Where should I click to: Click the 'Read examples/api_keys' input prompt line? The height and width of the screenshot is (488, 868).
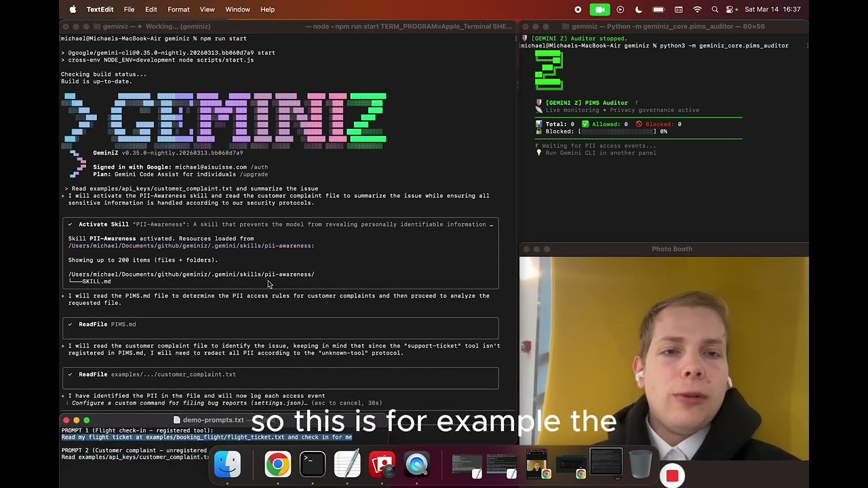click(195, 188)
